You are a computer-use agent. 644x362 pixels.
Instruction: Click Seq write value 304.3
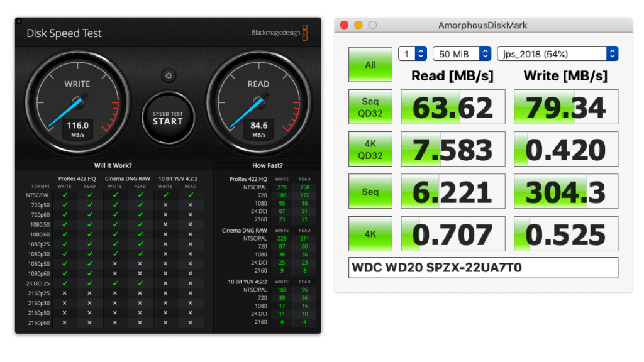coord(566,191)
